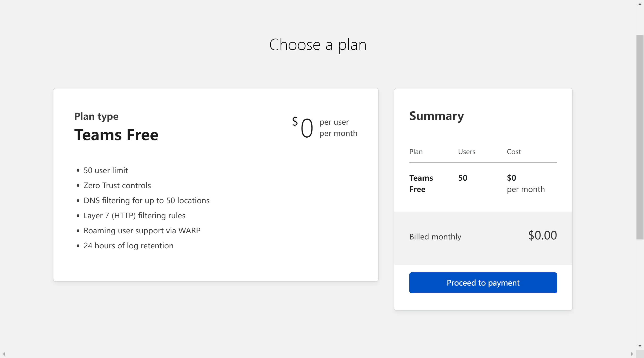This screenshot has width=644, height=358.
Task: Click the $0 per user price
Action: [306, 128]
